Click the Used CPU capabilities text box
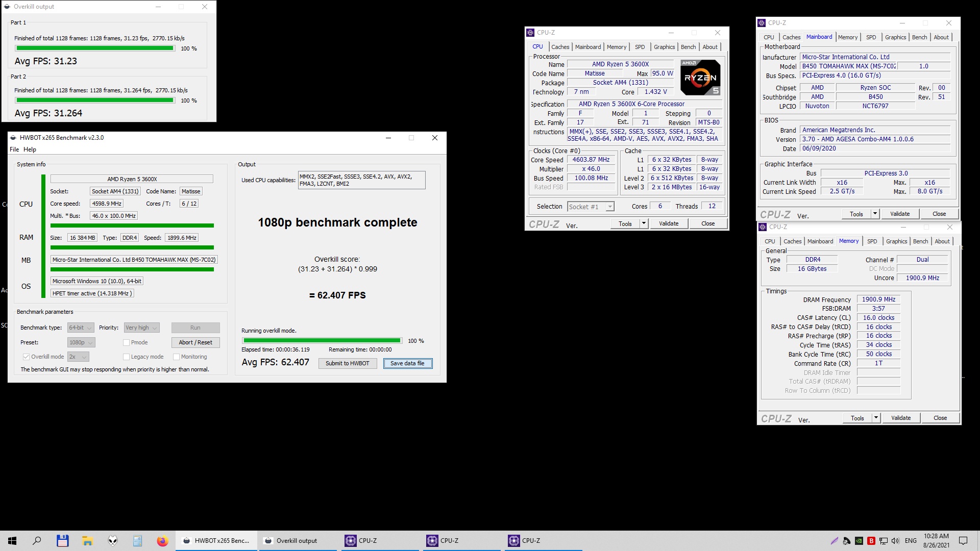The height and width of the screenshot is (551, 980). tap(361, 180)
